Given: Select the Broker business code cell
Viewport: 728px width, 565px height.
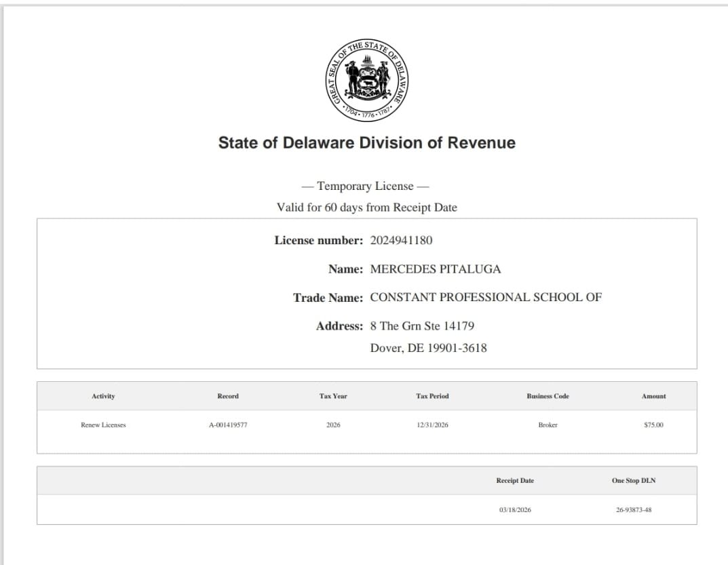Looking at the screenshot, I should 548,425.
